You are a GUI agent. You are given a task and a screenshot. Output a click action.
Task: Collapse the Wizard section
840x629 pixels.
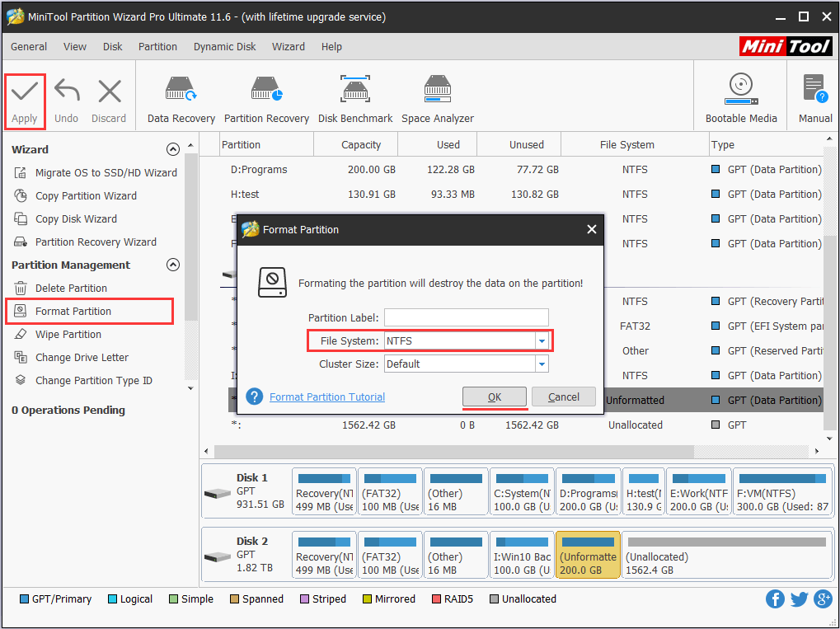click(173, 149)
